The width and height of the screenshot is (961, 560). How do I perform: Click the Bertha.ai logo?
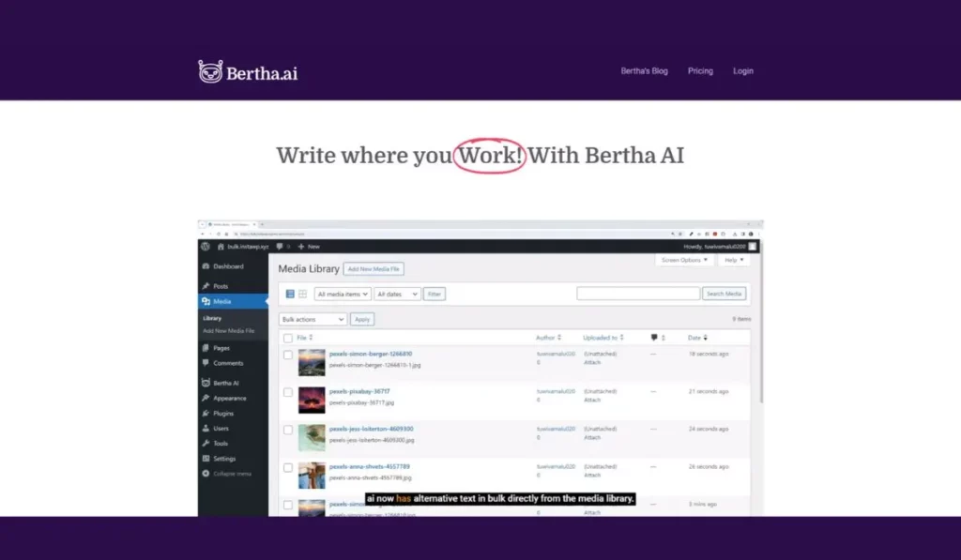[248, 72]
